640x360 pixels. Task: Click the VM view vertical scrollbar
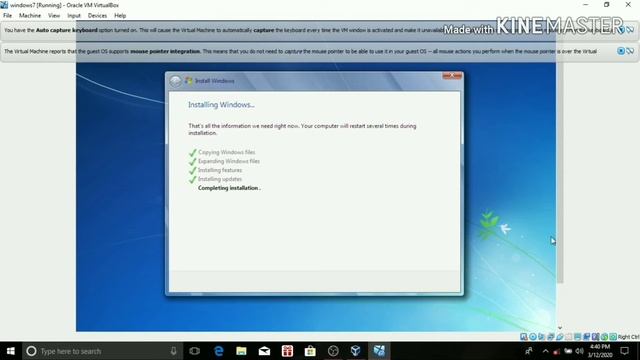click(560, 173)
